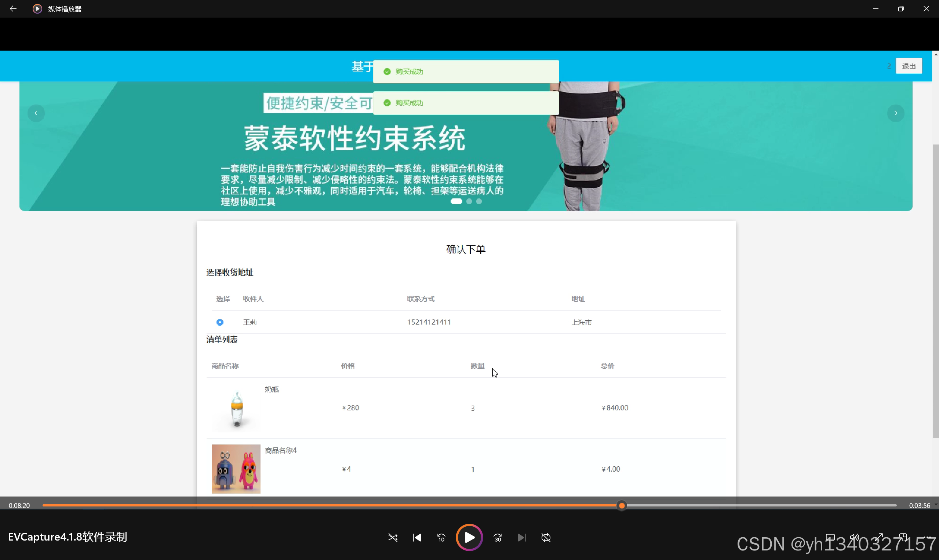
Task: Advance the banner carousel with right arrow
Action: 896,113
